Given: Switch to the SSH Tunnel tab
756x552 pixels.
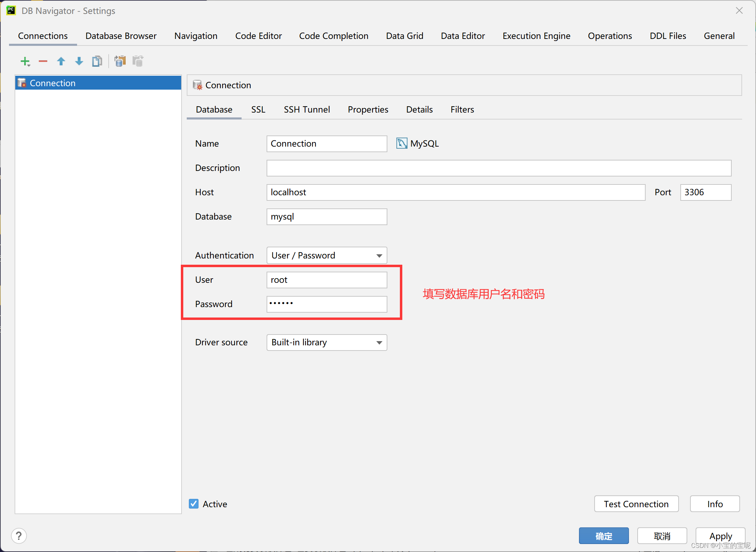Looking at the screenshot, I should click(307, 109).
